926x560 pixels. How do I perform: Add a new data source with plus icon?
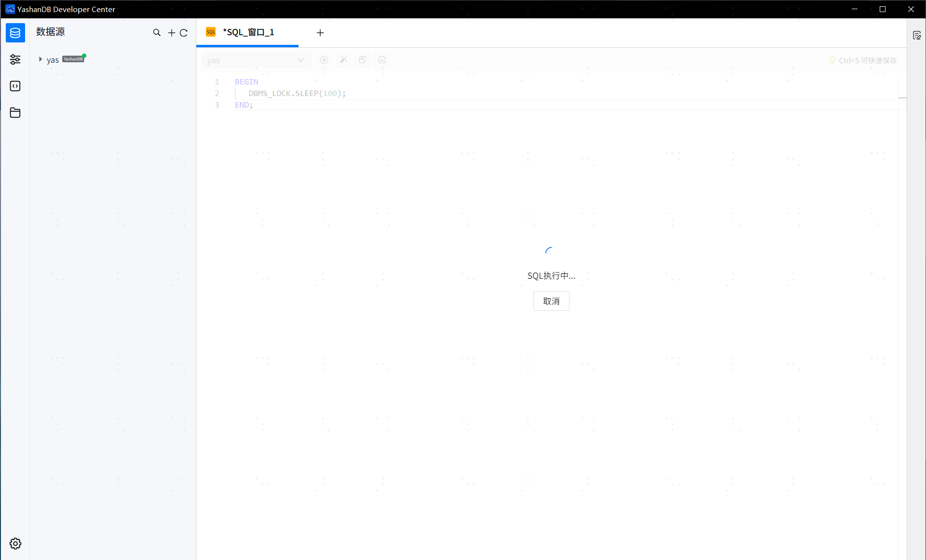[x=171, y=33]
